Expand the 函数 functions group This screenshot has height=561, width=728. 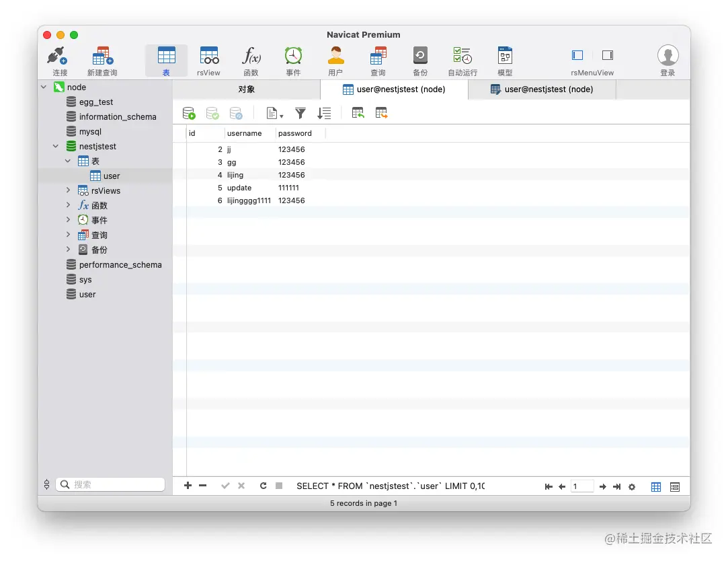click(x=69, y=205)
